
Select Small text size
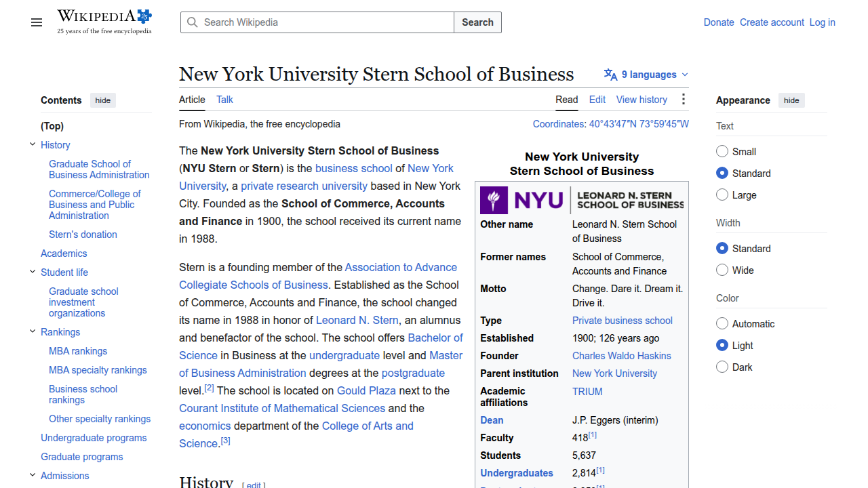tap(722, 152)
